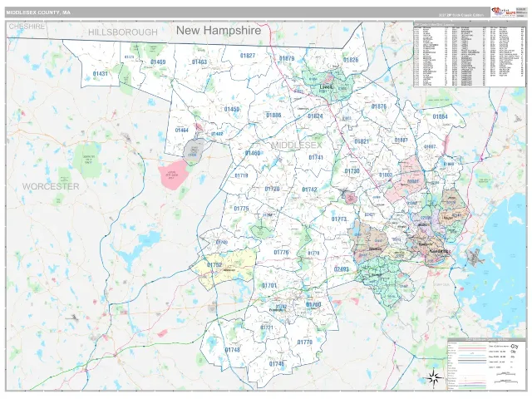Screen dimensions: 532x399
Task: Click ZIP code label 01749
Action: pyautogui.click(x=222, y=242)
